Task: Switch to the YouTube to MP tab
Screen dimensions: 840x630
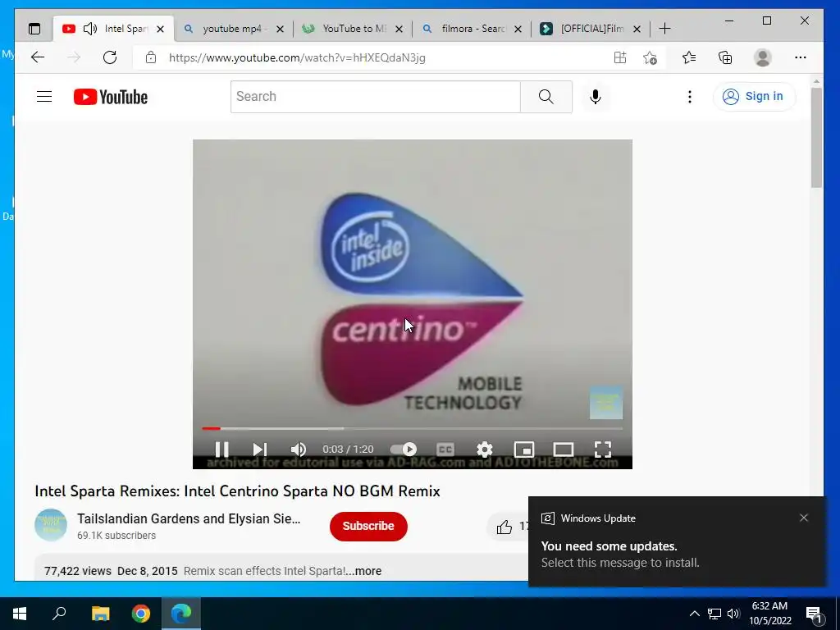Action: tap(353, 29)
